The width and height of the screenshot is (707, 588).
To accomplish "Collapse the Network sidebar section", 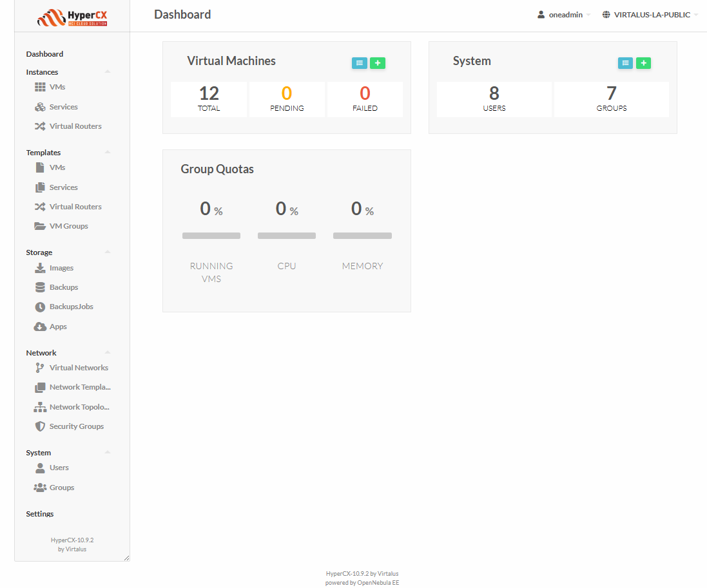I will [x=108, y=352].
